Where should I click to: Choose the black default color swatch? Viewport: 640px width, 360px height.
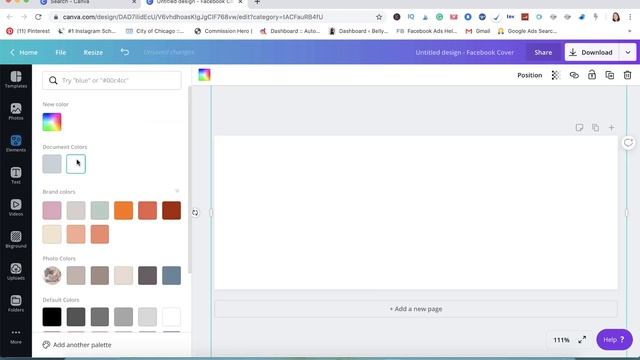pos(52,317)
